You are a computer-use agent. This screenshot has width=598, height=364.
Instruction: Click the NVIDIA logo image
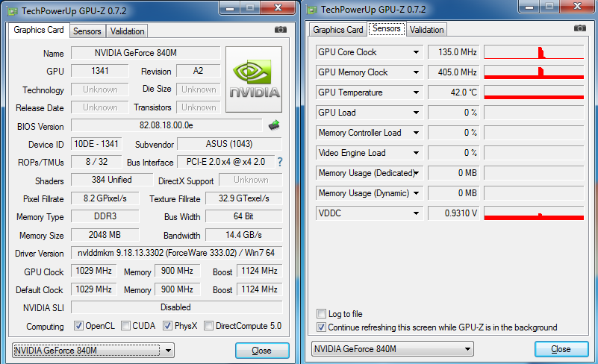[254, 79]
